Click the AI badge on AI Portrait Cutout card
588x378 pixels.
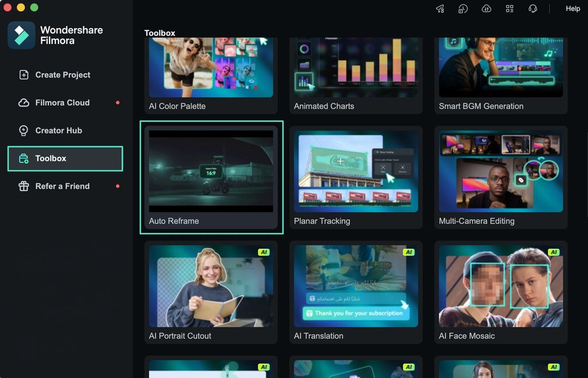(264, 252)
